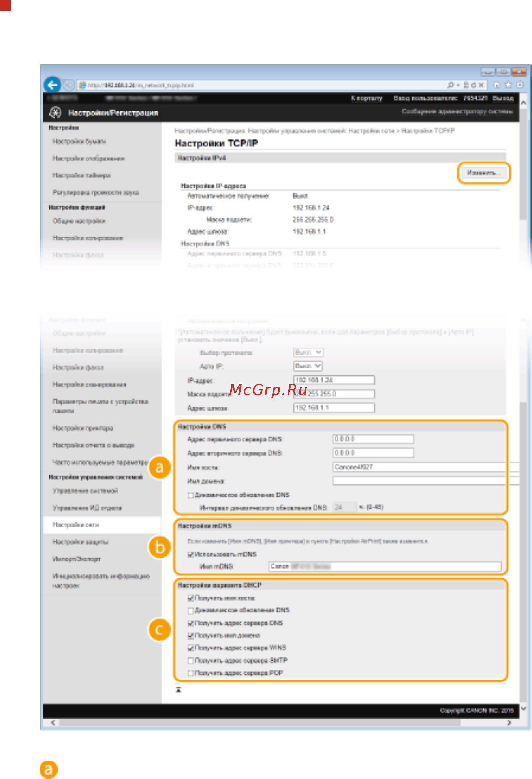Open Настройки отчета о выводе
The image size is (532, 779).
pos(93,445)
